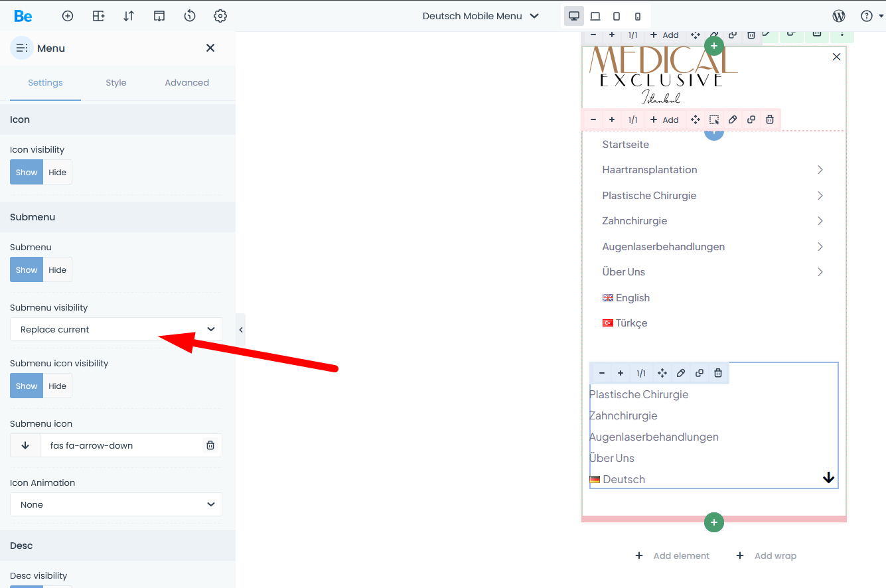
Task: Delete the fas fa-arrow-down submenu icon
Action: pyautogui.click(x=210, y=445)
